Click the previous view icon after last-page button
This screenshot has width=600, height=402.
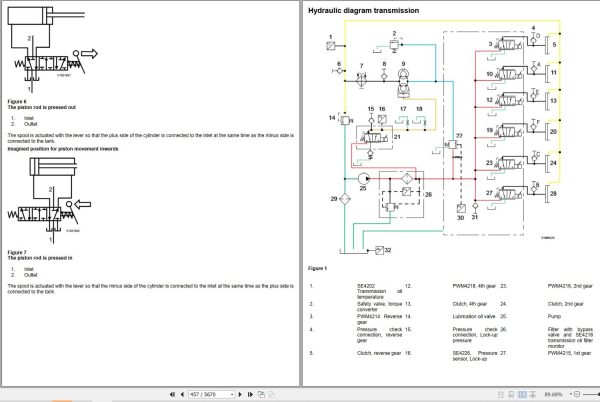(261, 394)
